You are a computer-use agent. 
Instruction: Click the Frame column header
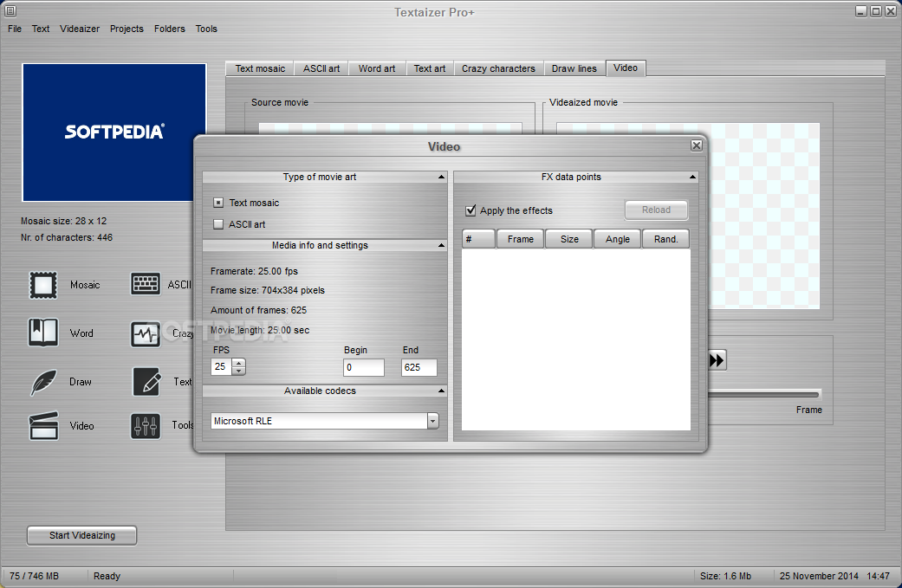520,239
